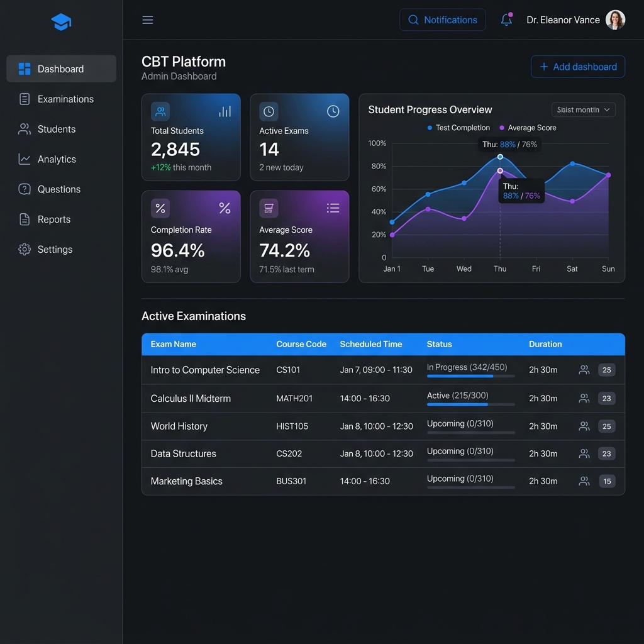
Task: Open the hamburger menu icon
Action: (147, 19)
